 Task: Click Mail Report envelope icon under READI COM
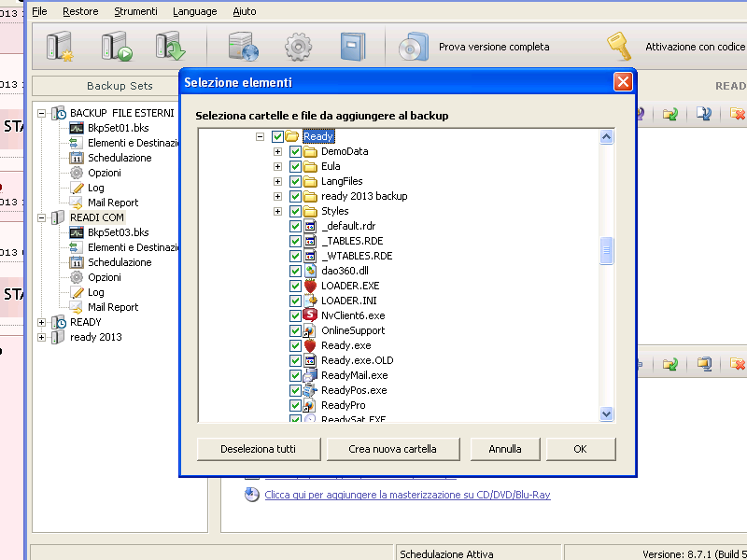(x=77, y=307)
